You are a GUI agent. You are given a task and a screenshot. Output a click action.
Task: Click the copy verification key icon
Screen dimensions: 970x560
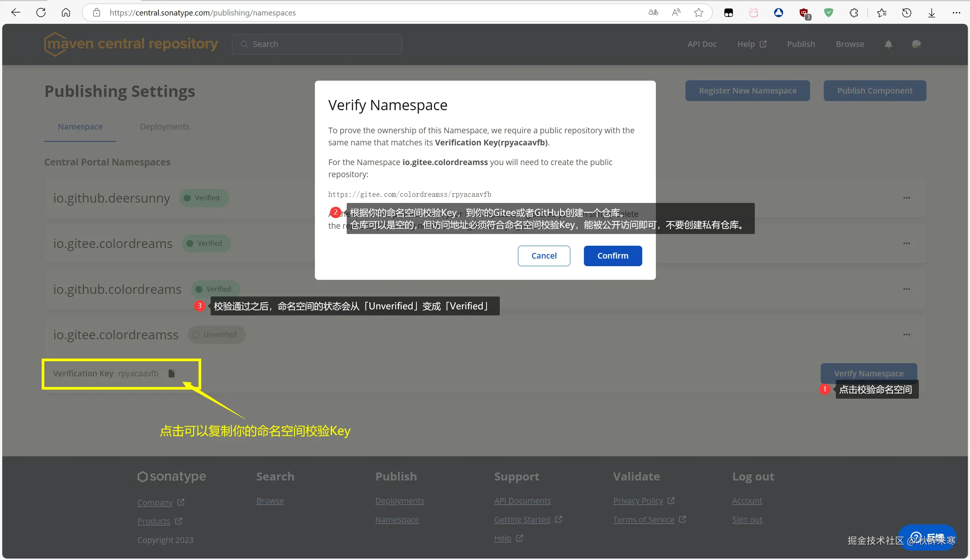click(x=172, y=373)
